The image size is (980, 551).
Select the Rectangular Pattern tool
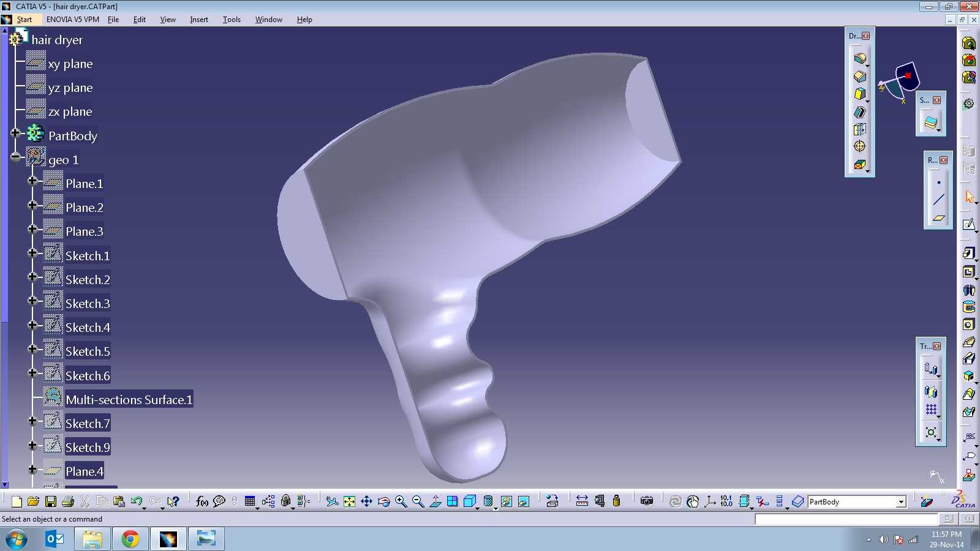[x=931, y=410]
